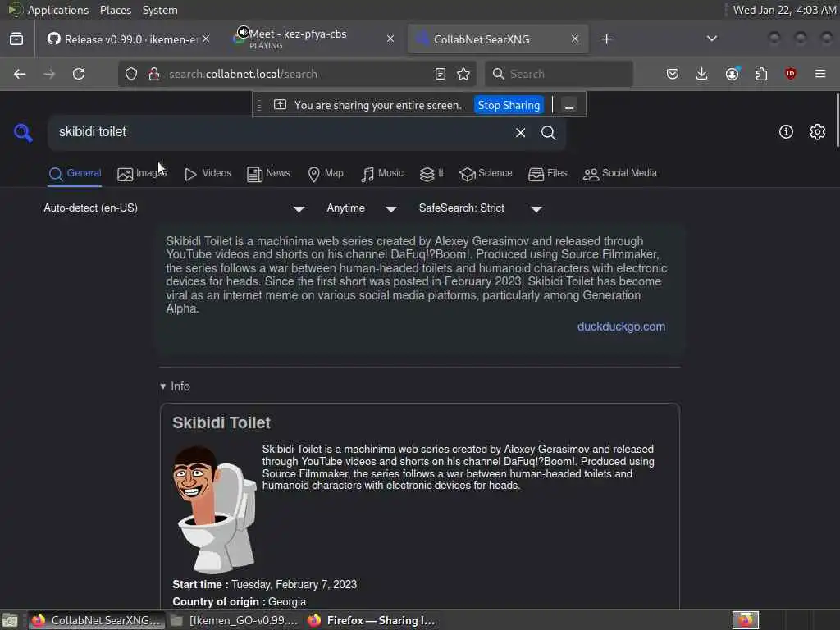Image resolution: width=840 pixels, height=630 pixels.
Task: Open the SafeSearch: Strict dropdown
Action: pyautogui.click(x=481, y=208)
